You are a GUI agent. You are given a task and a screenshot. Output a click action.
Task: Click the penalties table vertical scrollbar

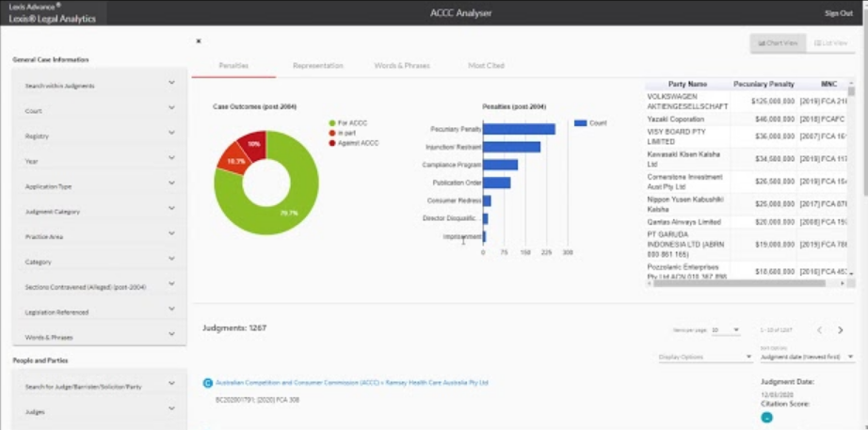[x=851, y=92]
